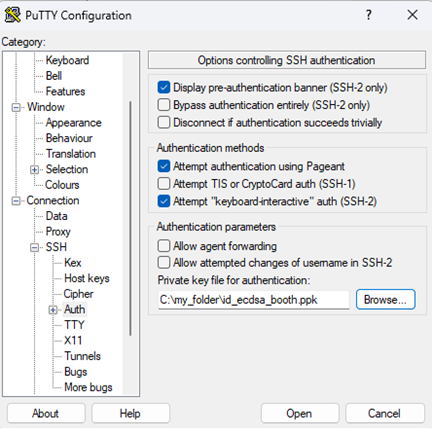Open the Kex settings panel
The image size is (432, 435).
[x=73, y=263]
